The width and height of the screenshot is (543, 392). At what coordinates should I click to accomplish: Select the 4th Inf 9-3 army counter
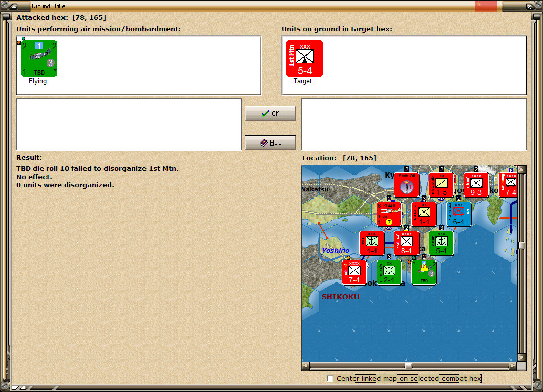[476, 185]
